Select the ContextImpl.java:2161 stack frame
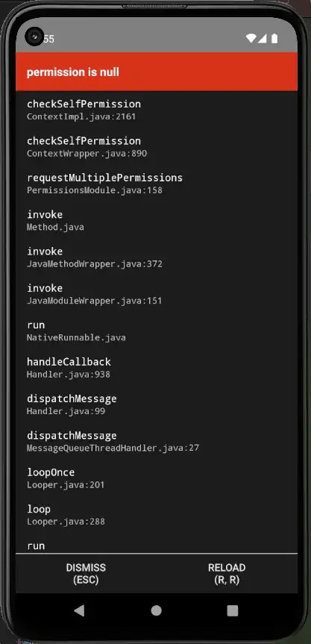The height and width of the screenshot is (644, 311). pos(157,110)
